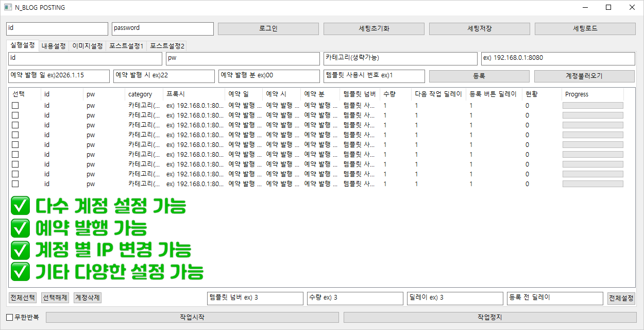644x330 pixels.
Task: Click the first row's Progress bar
Action: (592, 105)
